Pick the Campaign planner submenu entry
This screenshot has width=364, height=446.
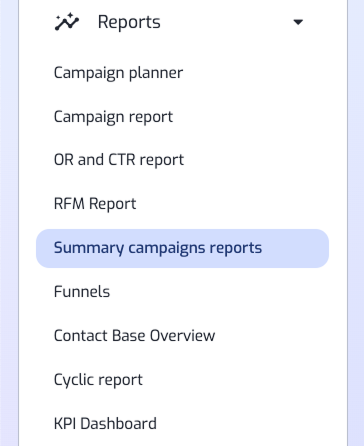118,73
